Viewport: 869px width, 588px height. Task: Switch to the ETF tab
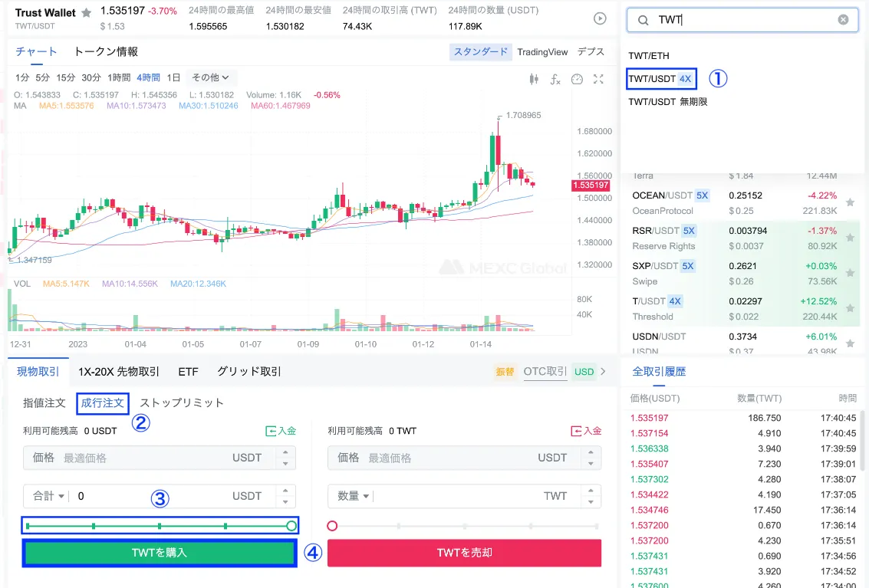[188, 371]
